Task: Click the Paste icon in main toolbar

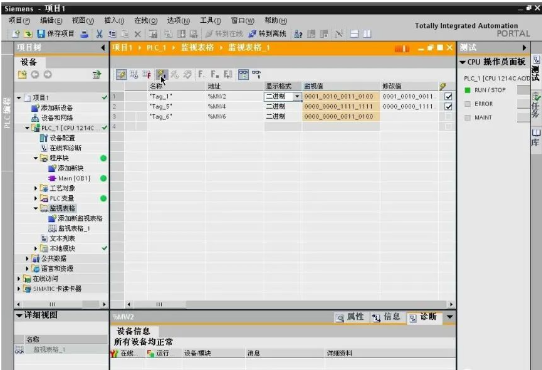Action: click(x=125, y=34)
